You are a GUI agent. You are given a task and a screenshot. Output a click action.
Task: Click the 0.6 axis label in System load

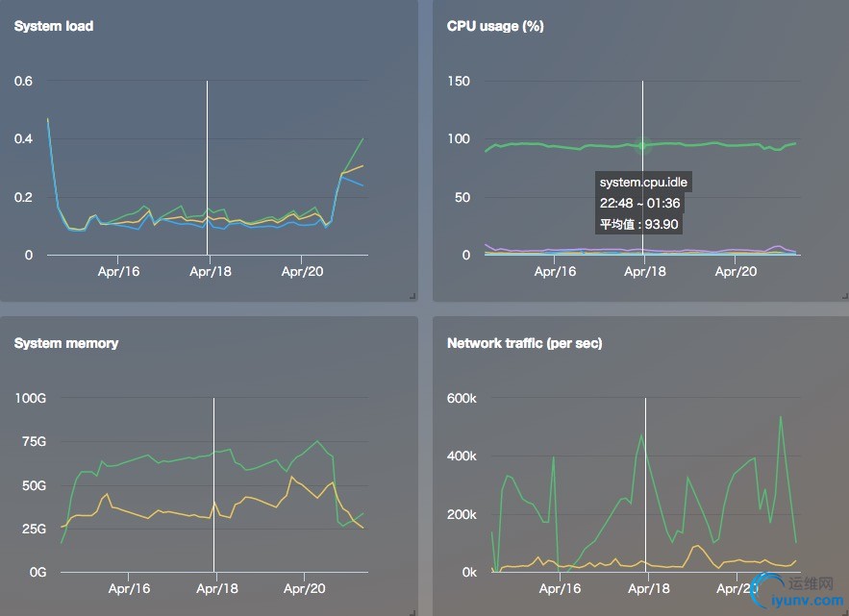point(23,81)
